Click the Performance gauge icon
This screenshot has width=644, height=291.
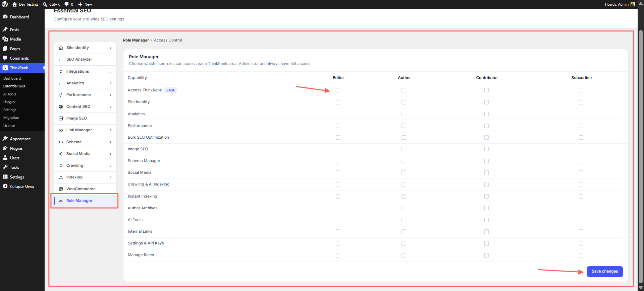coord(61,95)
